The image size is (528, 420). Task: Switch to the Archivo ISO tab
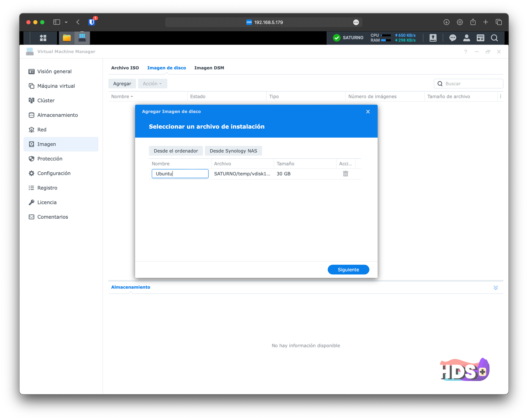coord(125,68)
